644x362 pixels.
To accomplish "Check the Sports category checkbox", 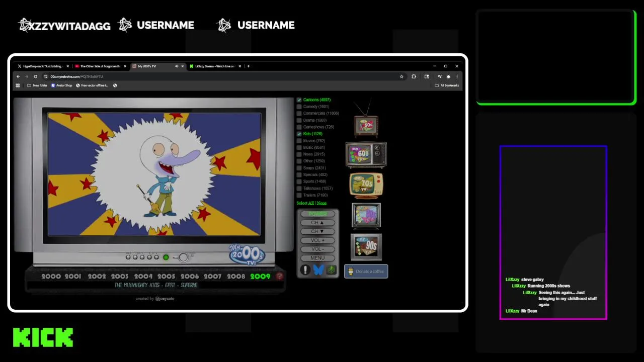I will click(x=299, y=182).
